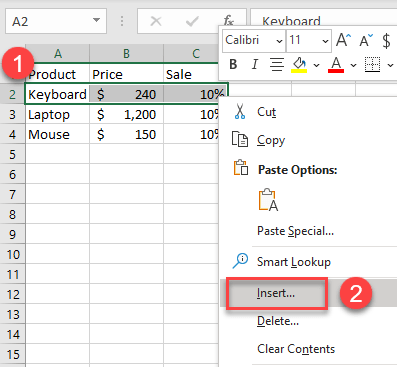Select row 12 header

click(13, 294)
